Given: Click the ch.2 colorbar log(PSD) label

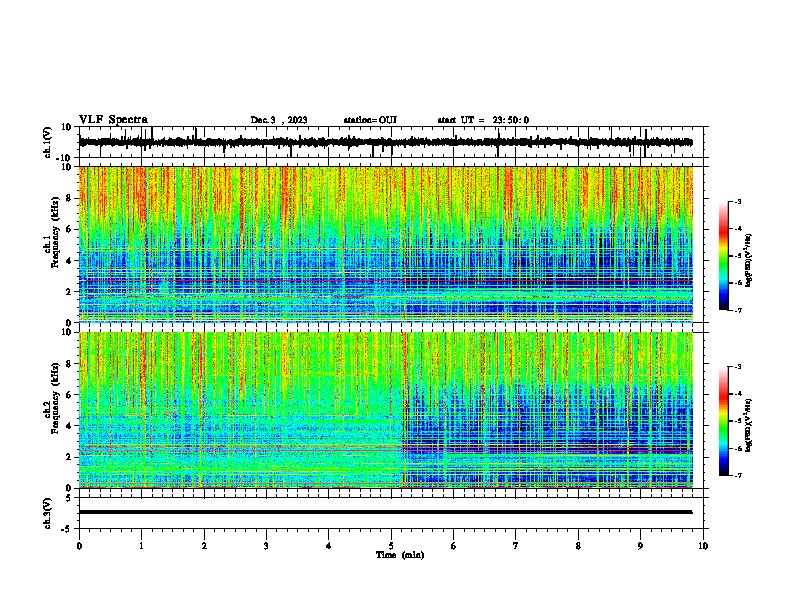Looking at the screenshot, I should 749,425.
